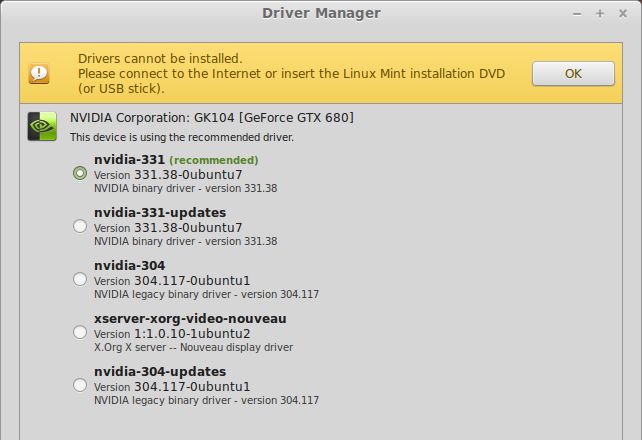Click the NVIDIA graphics card icon
Viewport: 642px width, 440px height.
pos(42,126)
